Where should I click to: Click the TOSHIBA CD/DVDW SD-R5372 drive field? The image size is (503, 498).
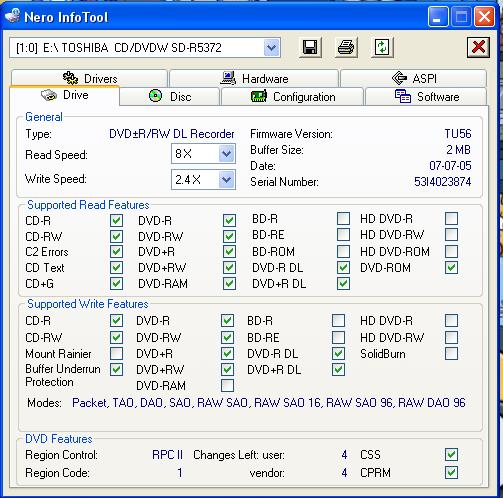coord(145,48)
